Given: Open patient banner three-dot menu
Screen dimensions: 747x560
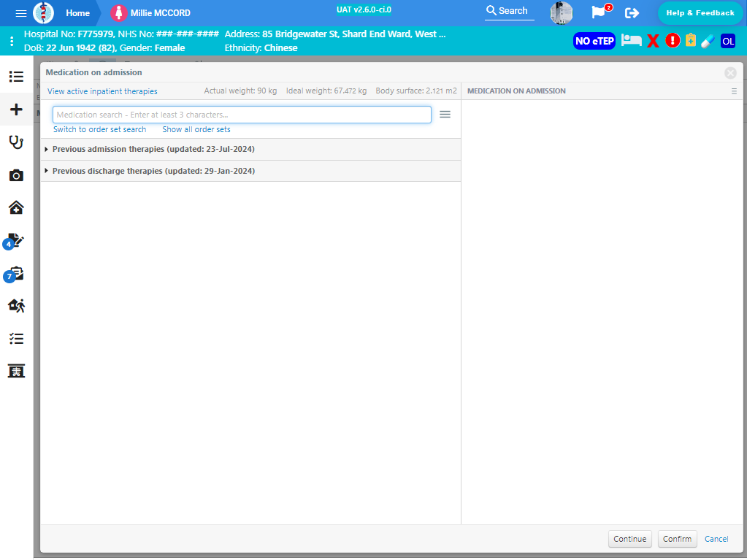Looking at the screenshot, I should coord(12,41).
